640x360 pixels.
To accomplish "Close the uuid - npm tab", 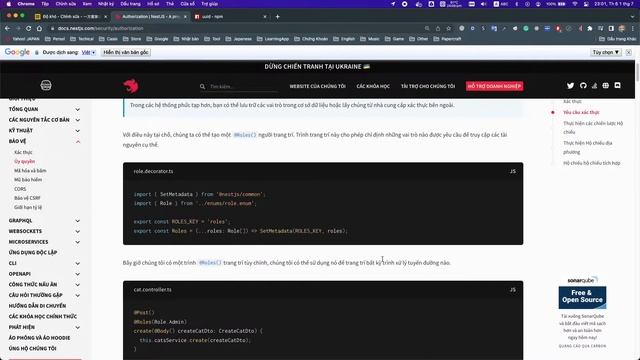I will 265,16.
